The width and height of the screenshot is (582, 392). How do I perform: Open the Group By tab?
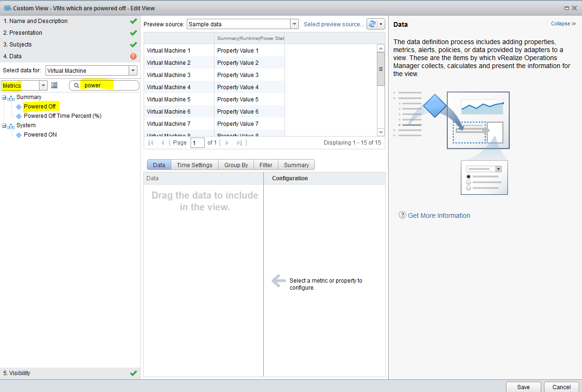[x=236, y=165]
